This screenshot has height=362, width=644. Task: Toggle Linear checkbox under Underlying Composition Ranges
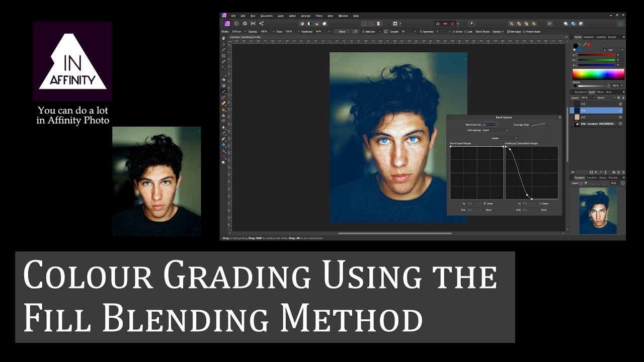[540, 203]
